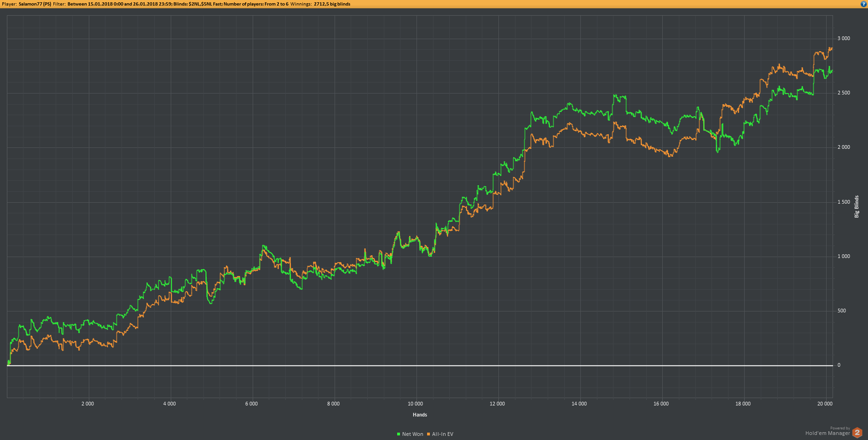
Task: Click the "1 500" Big Blinds axis label
Action: 844,202
